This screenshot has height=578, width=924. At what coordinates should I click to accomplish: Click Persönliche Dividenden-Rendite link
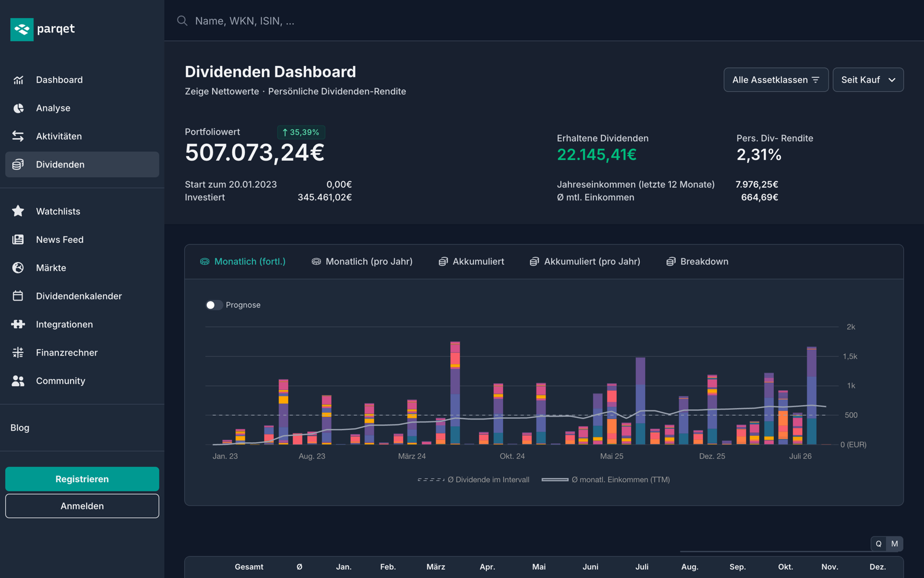(x=337, y=91)
